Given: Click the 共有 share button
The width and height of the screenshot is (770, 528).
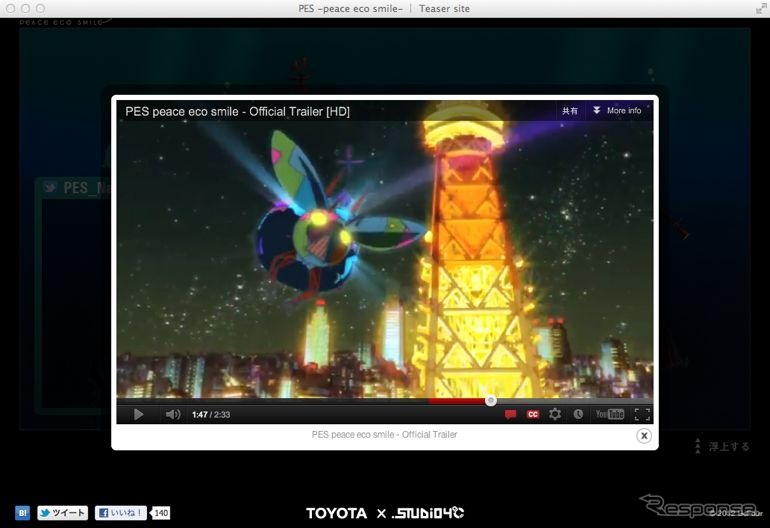Looking at the screenshot, I should (x=569, y=111).
